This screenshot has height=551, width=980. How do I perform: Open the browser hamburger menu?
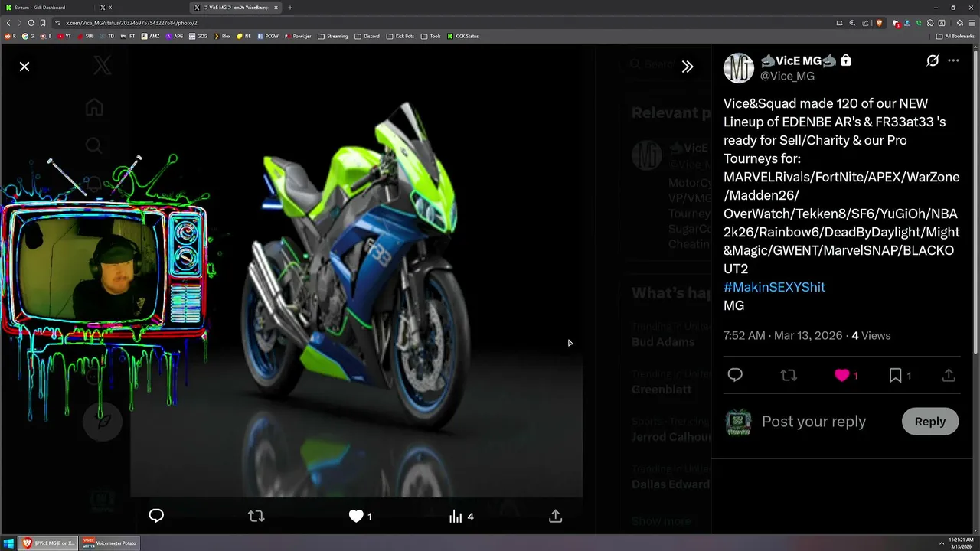(x=972, y=23)
